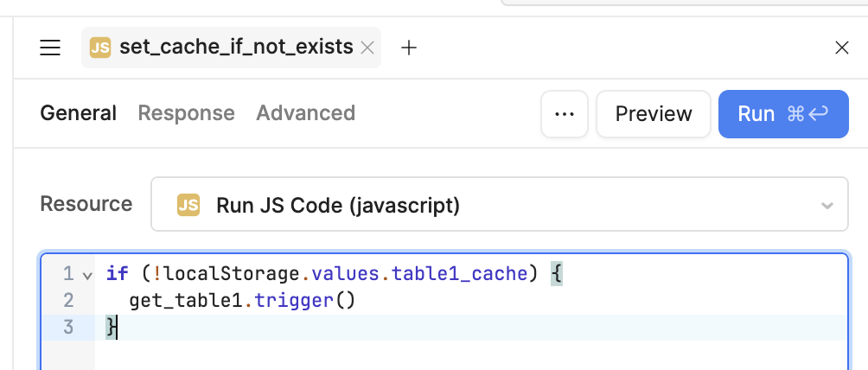The image size is (868, 370).
Task: Switch to the General tab
Action: [78, 113]
